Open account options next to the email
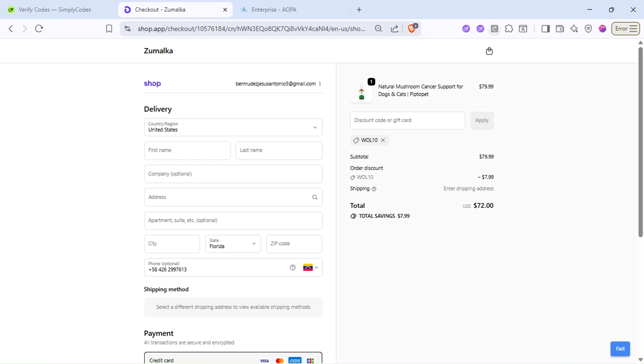Viewport: 644px width, 364px height. pos(320,84)
